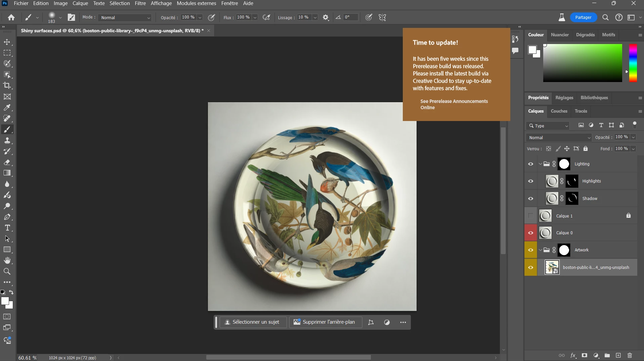The width and height of the screenshot is (644, 361).
Task: Select the Blur tool
Action: pyautogui.click(x=7, y=184)
